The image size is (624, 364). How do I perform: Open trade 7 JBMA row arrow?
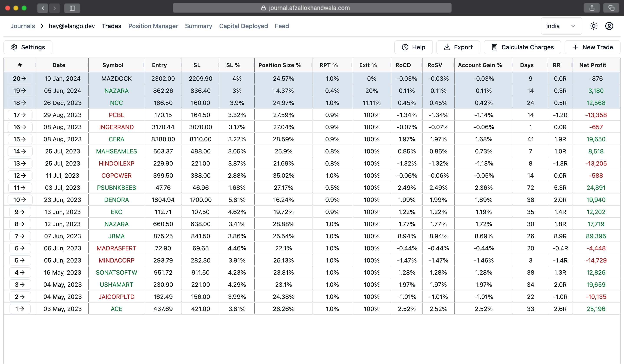pos(20,236)
